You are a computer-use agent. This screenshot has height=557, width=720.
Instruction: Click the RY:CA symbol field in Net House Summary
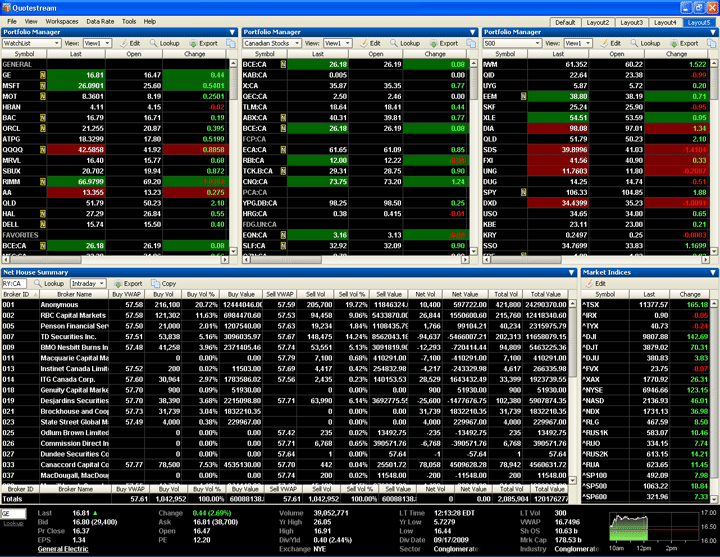click(x=14, y=284)
